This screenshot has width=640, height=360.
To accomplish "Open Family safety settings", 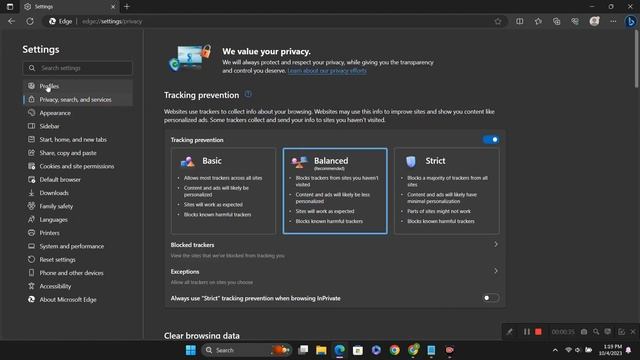I will 78,206.
